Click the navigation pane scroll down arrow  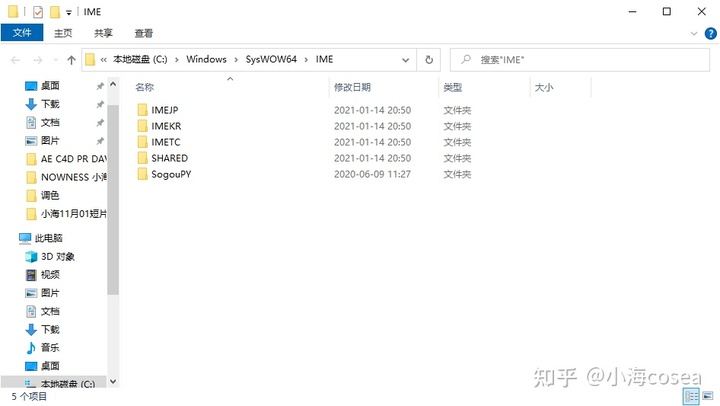pyautogui.click(x=113, y=382)
